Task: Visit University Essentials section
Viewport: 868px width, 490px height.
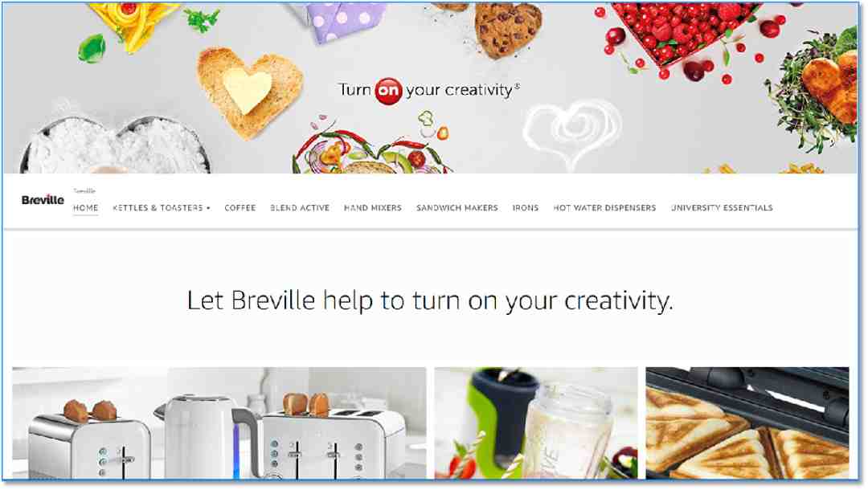Action: click(721, 208)
